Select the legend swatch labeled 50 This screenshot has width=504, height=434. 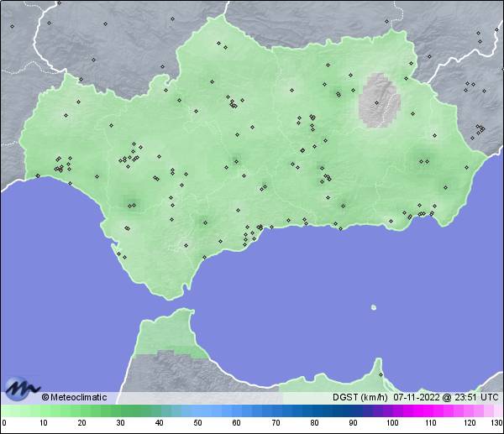(x=197, y=410)
